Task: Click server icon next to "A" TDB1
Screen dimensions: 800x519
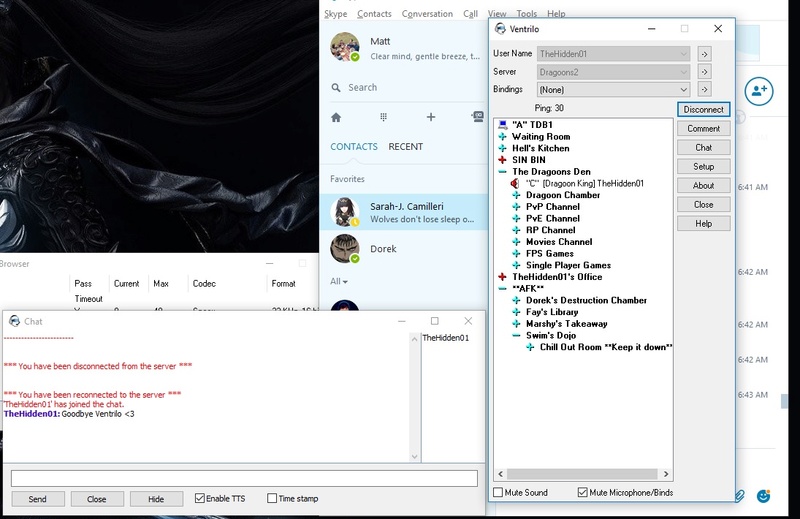Action: (503, 125)
